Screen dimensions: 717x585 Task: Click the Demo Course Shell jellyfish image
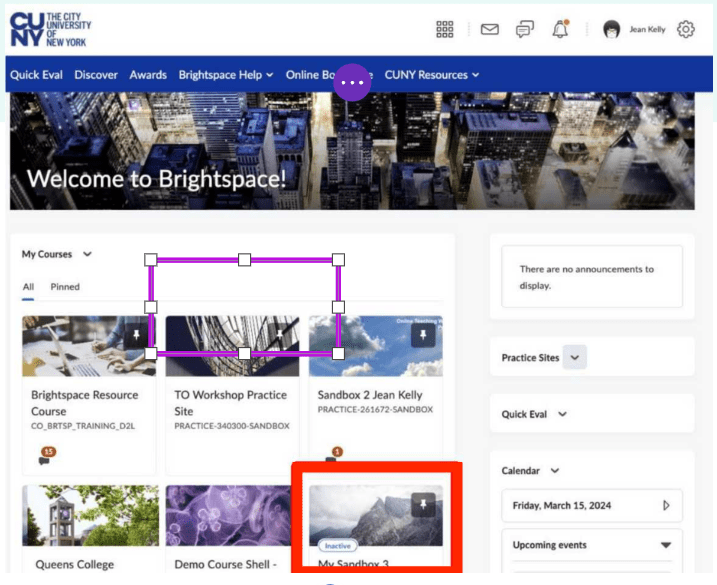coord(228,515)
